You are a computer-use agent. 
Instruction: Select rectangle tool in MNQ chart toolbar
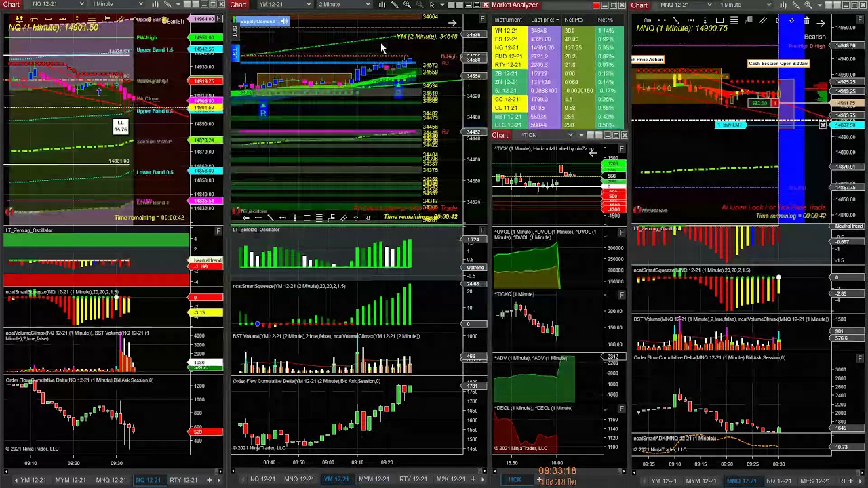point(719,20)
